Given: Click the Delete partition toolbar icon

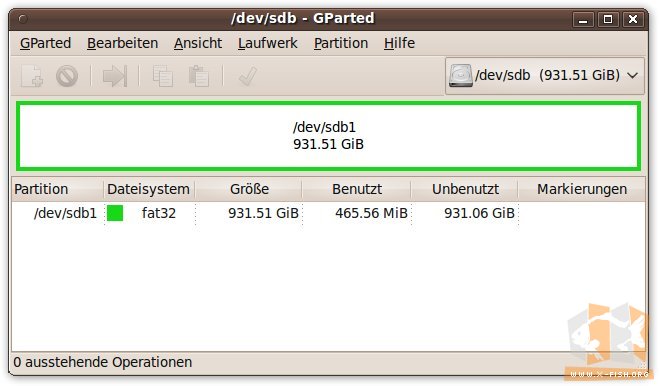Looking at the screenshot, I should click(x=67, y=76).
